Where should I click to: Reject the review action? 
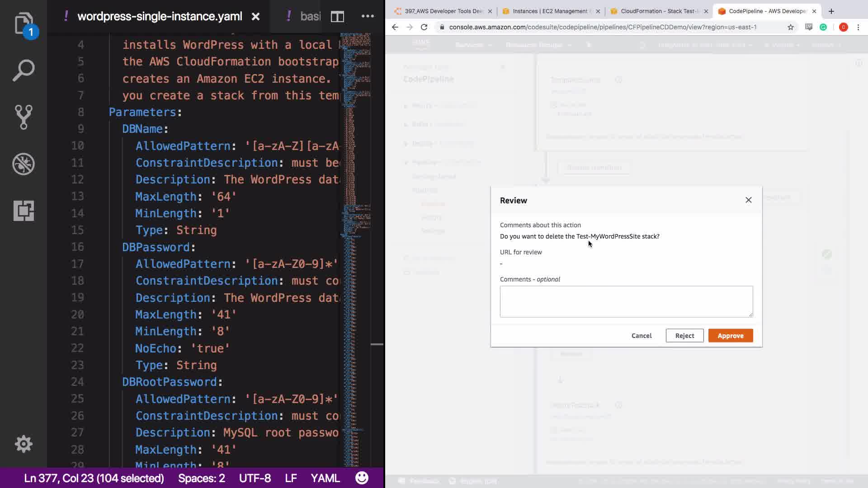click(684, 336)
